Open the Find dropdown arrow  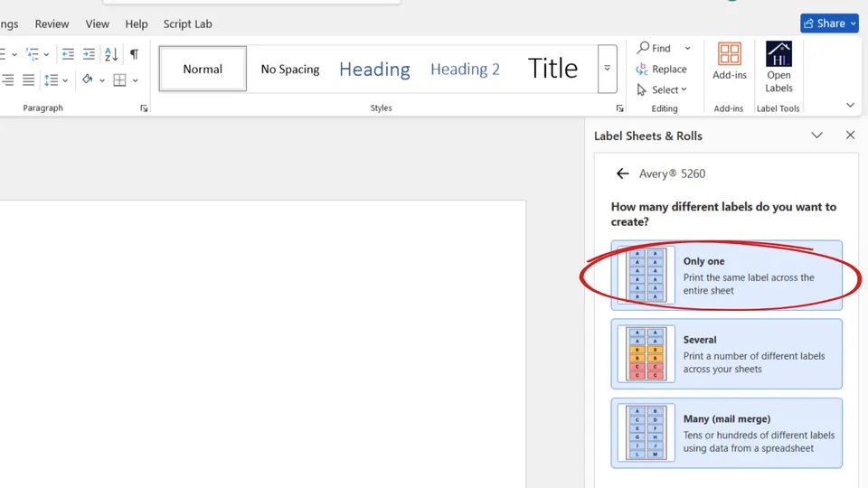click(687, 48)
